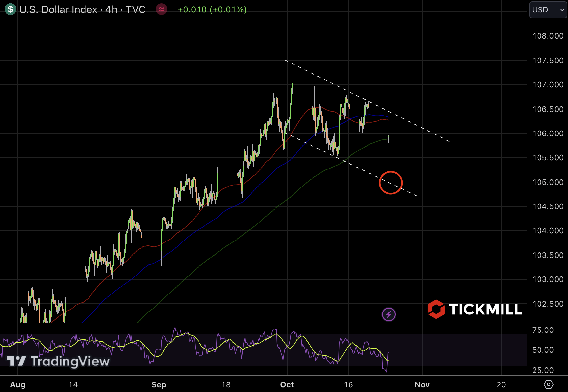Viewport: 568px width, 392px height.
Task: Select the 105.500 price axis label
Action: click(x=548, y=158)
